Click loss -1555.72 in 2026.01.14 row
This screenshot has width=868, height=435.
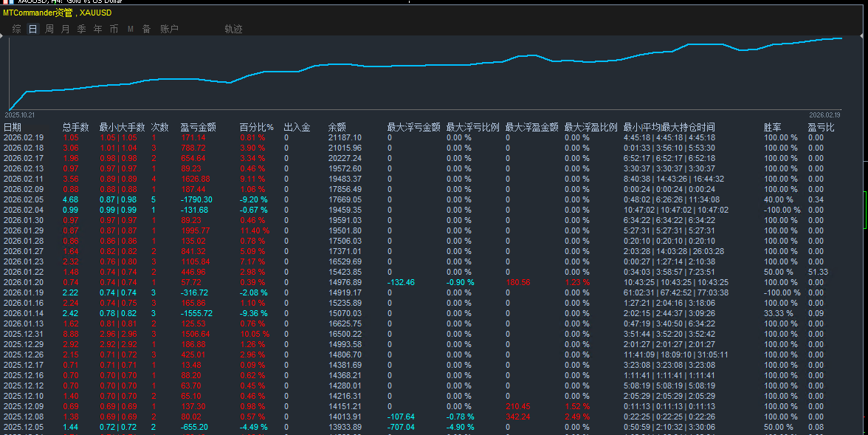pyautogui.click(x=196, y=314)
